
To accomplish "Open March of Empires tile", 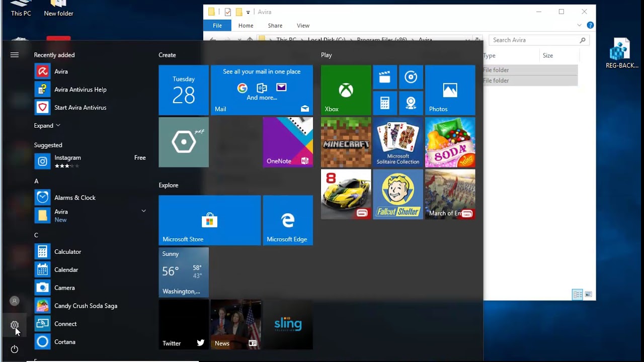I will click(x=450, y=194).
